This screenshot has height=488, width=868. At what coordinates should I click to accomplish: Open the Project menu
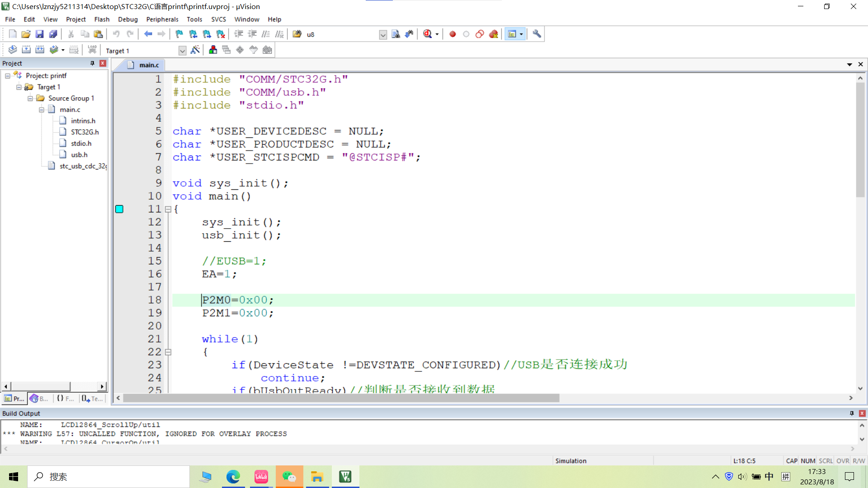[x=75, y=19]
